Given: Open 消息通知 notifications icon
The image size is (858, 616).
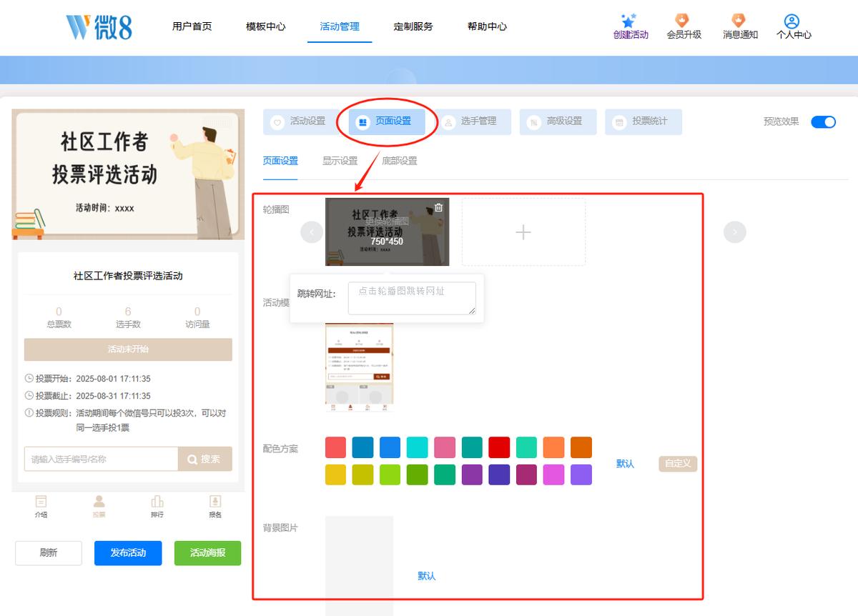Looking at the screenshot, I should pyautogui.click(x=739, y=21).
